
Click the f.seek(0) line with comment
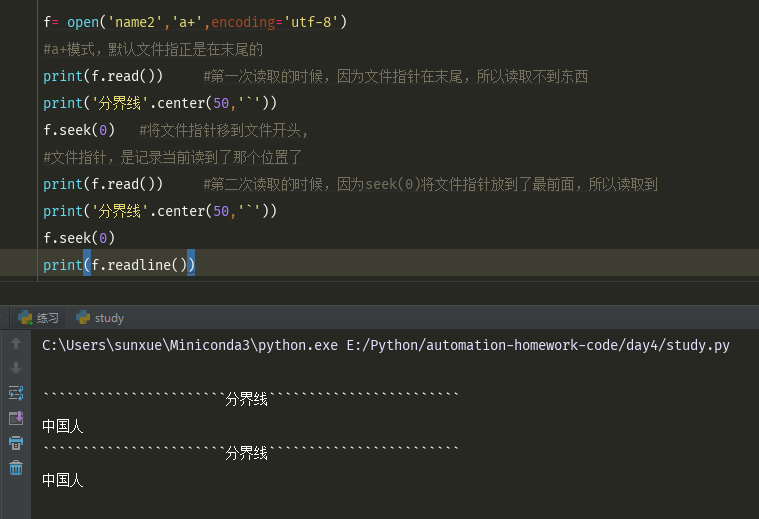coord(176,130)
